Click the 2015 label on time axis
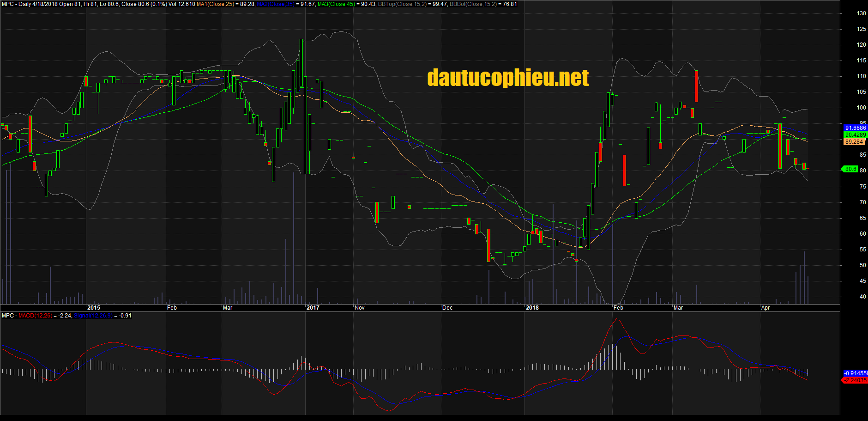Image resolution: width=868 pixels, height=421 pixels. tap(94, 308)
